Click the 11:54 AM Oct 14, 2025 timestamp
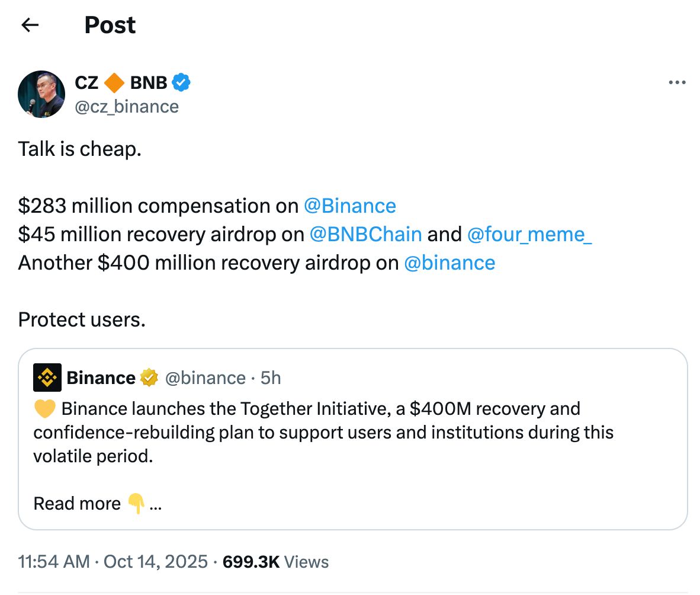The width and height of the screenshot is (700, 595). [113, 561]
